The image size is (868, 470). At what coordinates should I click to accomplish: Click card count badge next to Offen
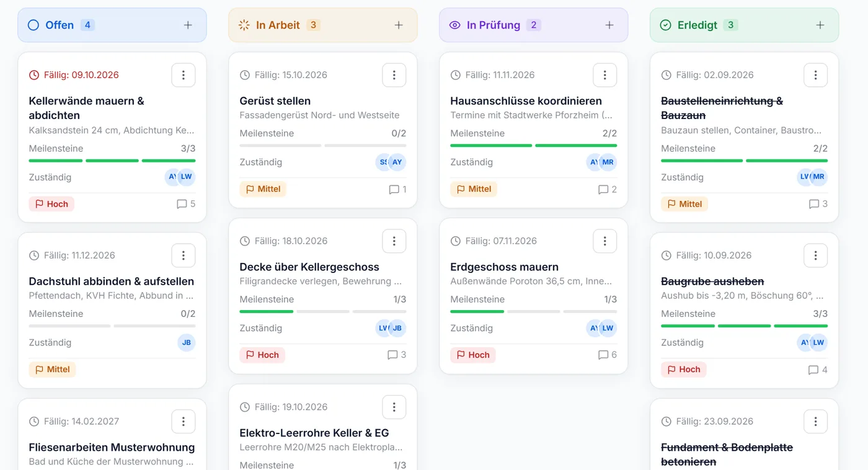(87, 25)
